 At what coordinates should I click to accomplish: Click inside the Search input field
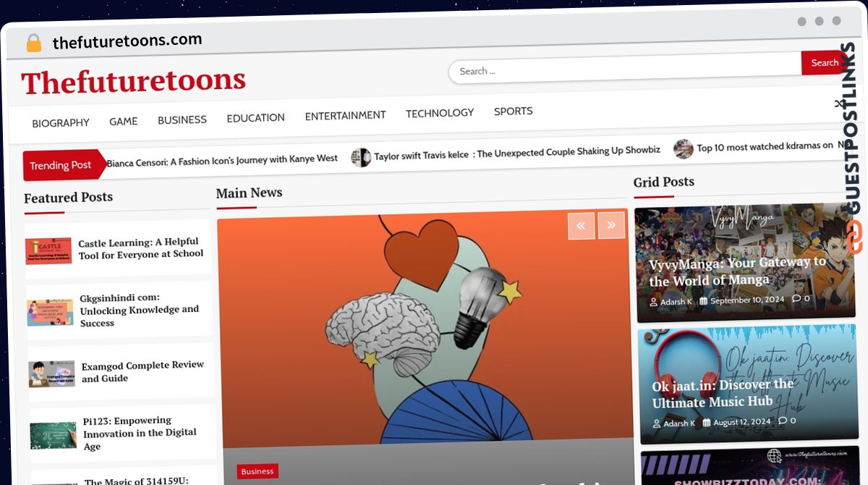click(x=625, y=69)
